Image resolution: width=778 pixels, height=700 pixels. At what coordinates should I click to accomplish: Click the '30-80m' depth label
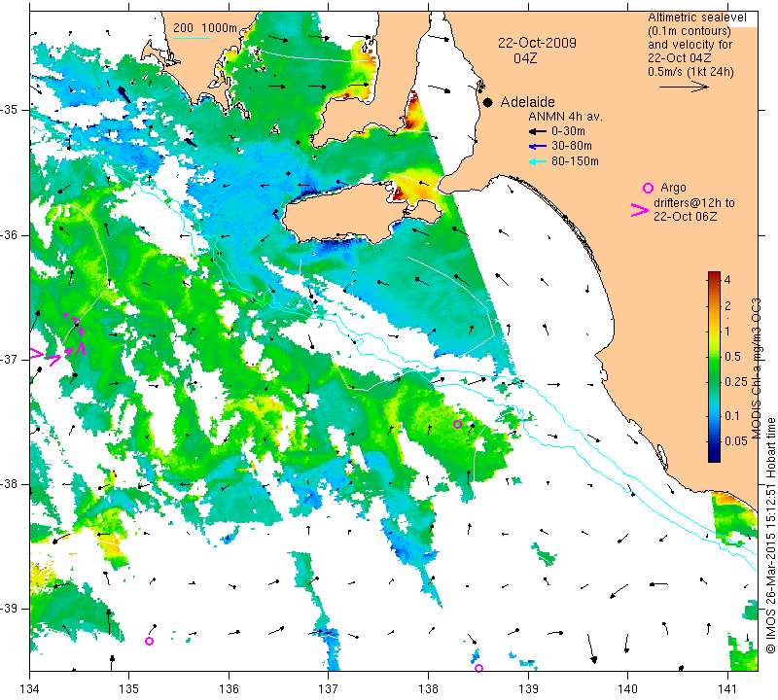click(572, 146)
